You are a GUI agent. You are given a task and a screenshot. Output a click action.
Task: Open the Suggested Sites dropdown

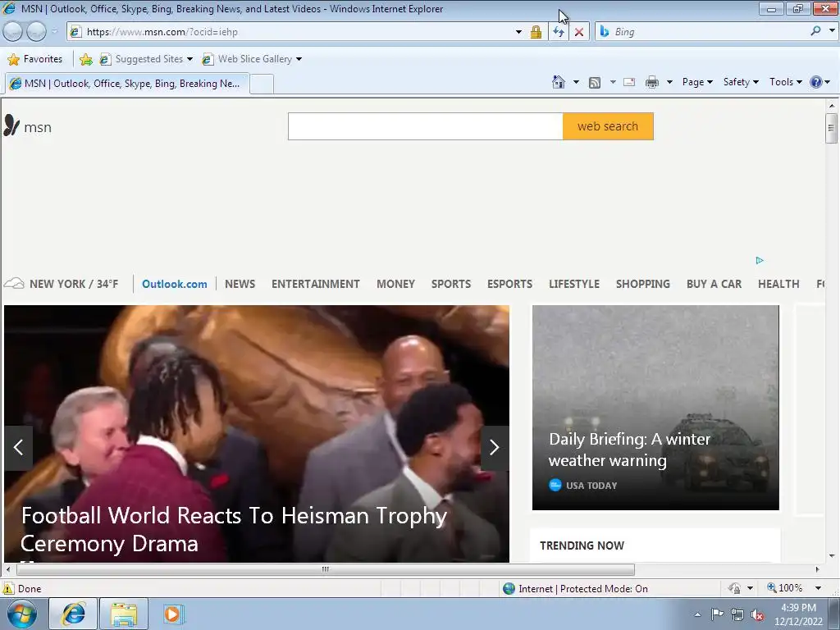coord(146,59)
